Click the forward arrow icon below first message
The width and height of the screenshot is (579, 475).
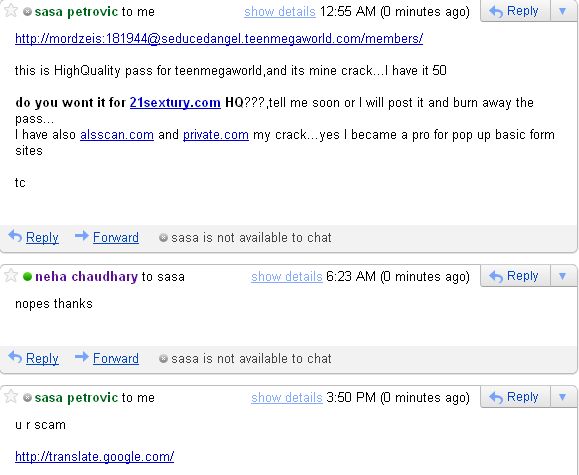(82, 235)
